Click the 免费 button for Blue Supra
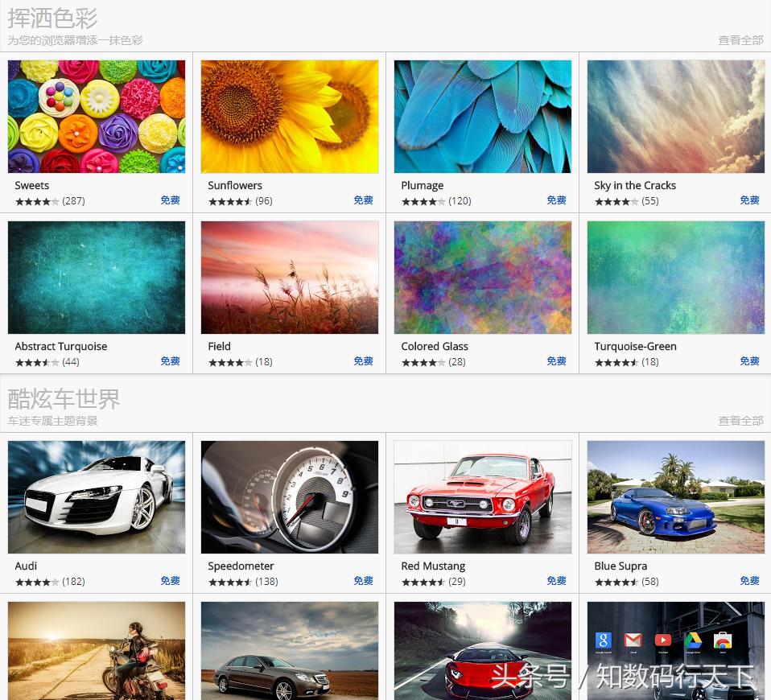 pyautogui.click(x=749, y=580)
